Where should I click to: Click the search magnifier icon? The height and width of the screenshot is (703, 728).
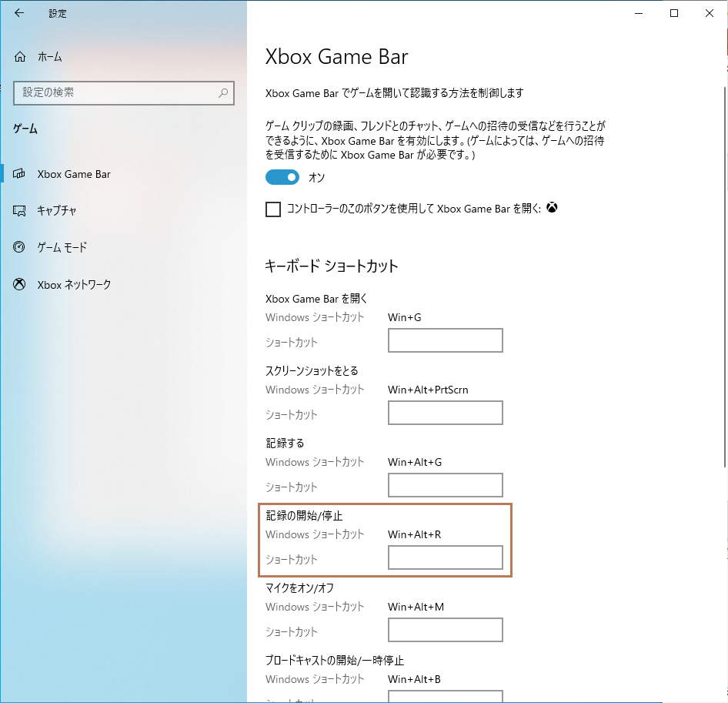click(x=223, y=92)
